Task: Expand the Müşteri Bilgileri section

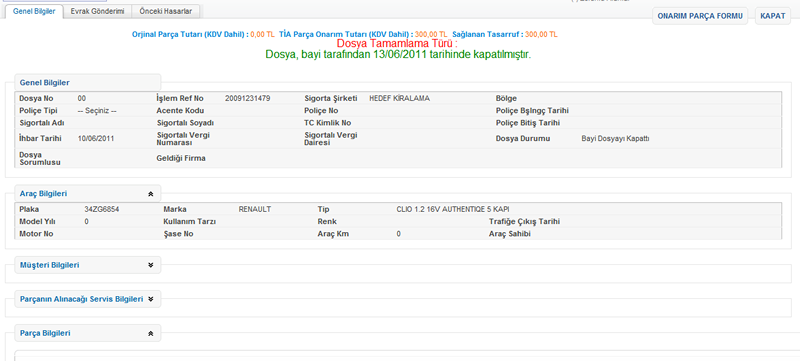Action: [151, 265]
